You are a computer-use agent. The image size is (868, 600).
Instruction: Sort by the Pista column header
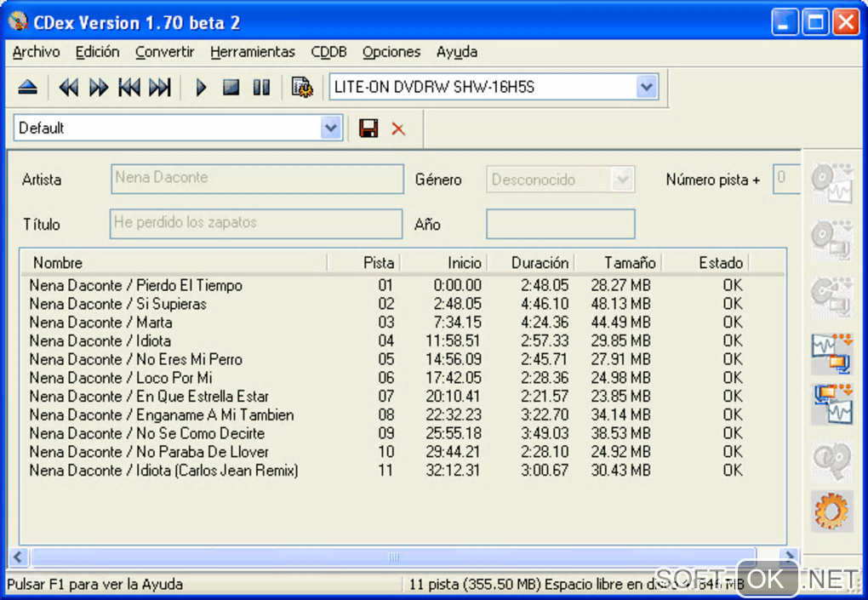tap(363, 262)
